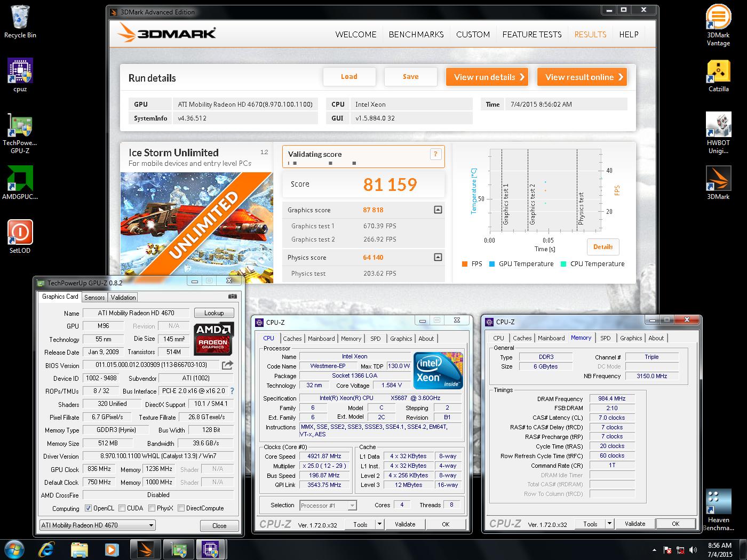Open Tools dropdown arrow in CPU-Z Memory window
Viewport: 747px width, 560px height.
point(610,524)
